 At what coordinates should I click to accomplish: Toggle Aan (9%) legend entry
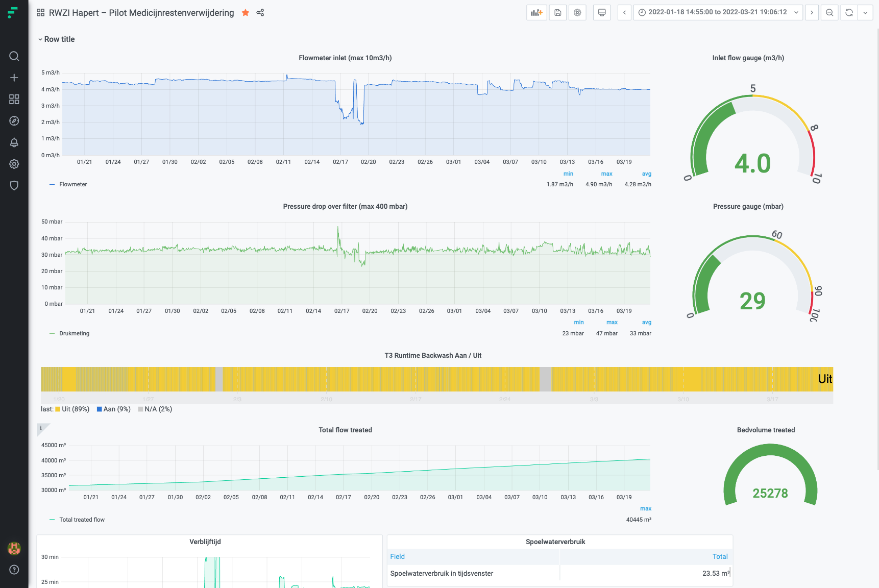(x=114, y=409)
